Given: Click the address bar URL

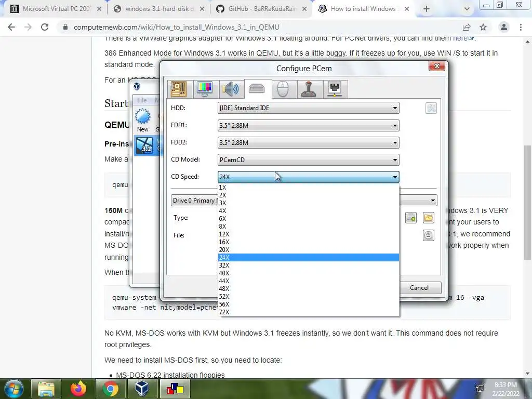Looking at the screenshot, I should (x=177, y=27).
